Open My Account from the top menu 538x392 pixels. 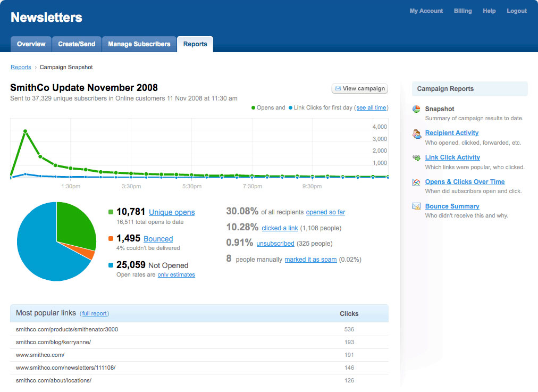click(426, 11)
